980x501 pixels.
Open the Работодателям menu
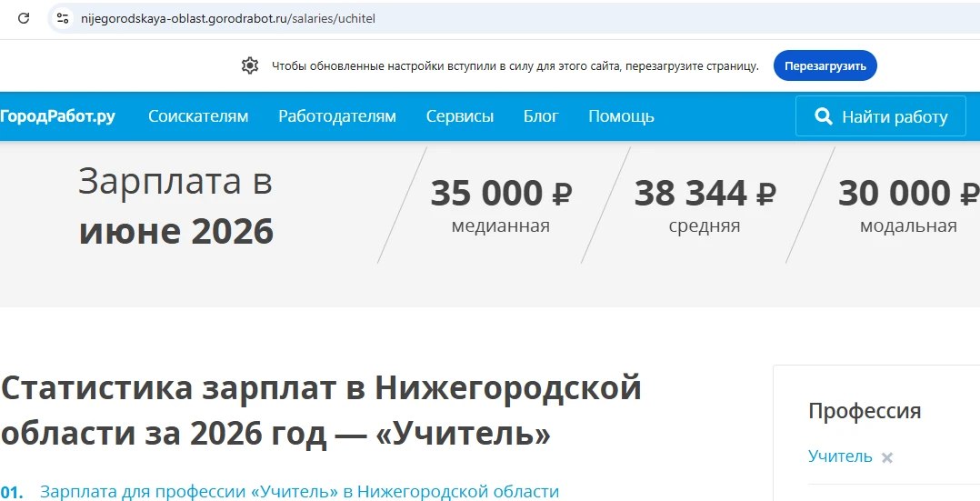click(337, 116)
